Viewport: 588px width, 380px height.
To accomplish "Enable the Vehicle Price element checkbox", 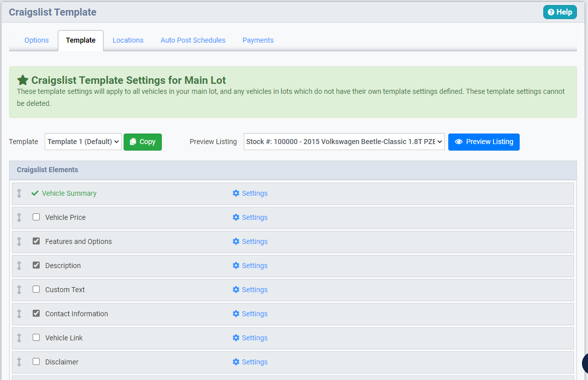I will pos(36,216).
